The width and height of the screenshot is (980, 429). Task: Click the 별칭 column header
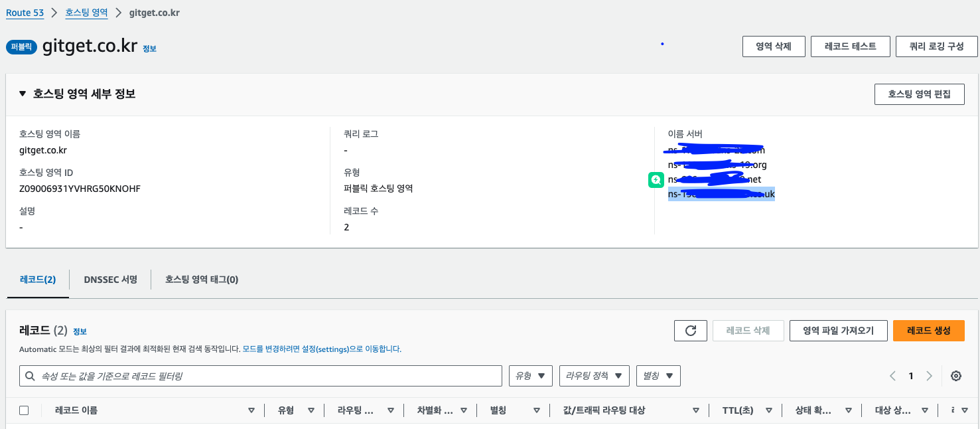pos(498,410)
